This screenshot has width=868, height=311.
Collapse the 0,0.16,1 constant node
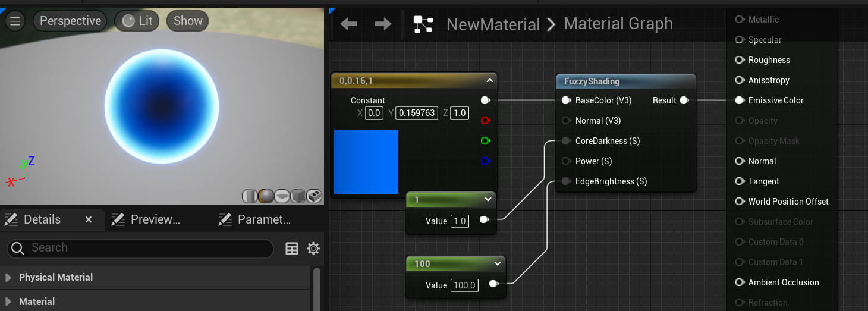pyautogui.click(x=489, y=80)
